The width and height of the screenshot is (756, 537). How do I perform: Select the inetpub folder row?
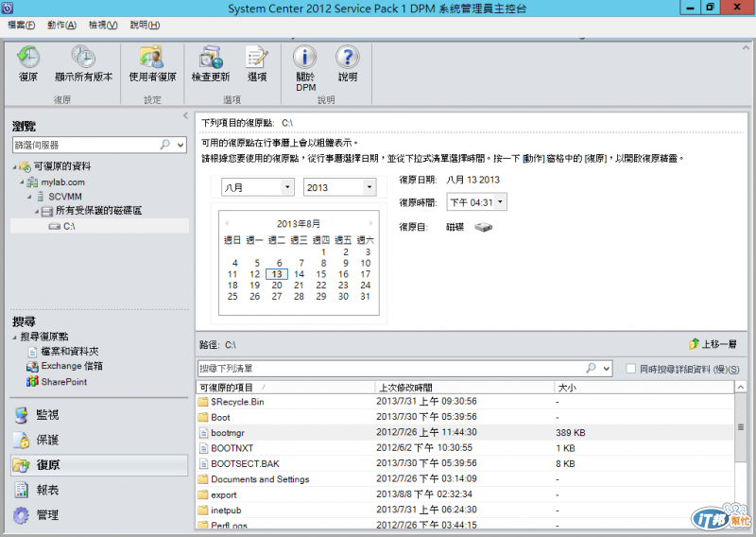click(465, 510)
